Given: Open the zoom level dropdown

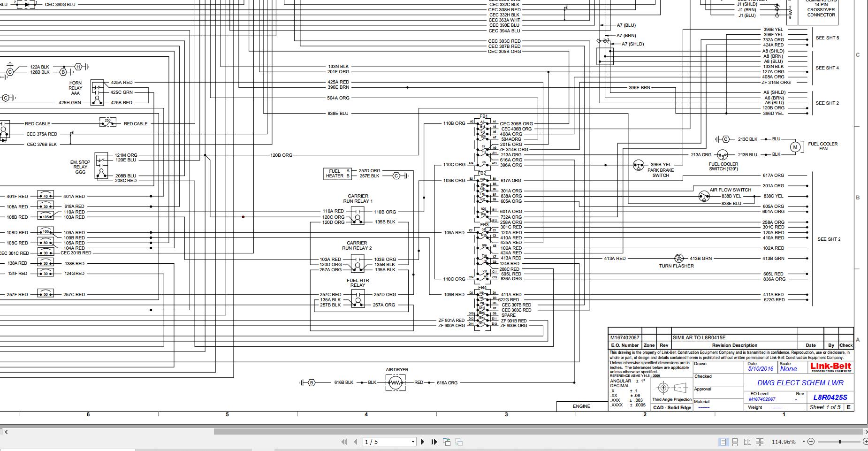Looking at the screenshot, I should (804, 441).
